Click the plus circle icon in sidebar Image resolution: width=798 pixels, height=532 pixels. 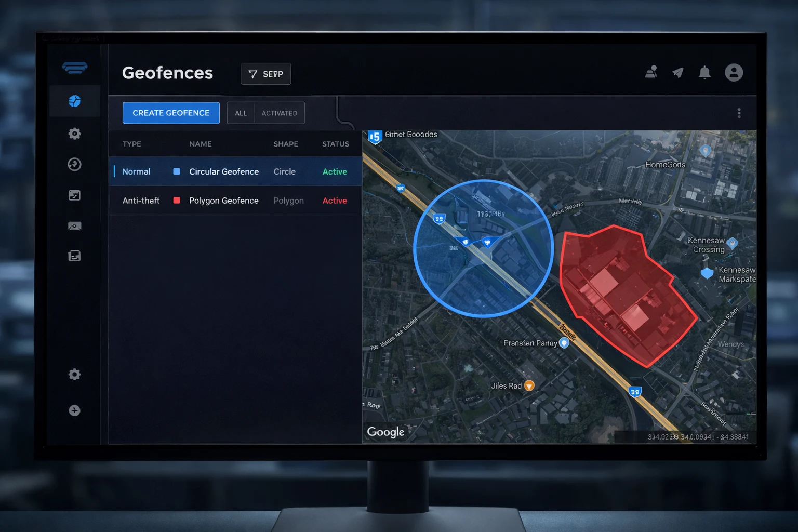point(75,410)
